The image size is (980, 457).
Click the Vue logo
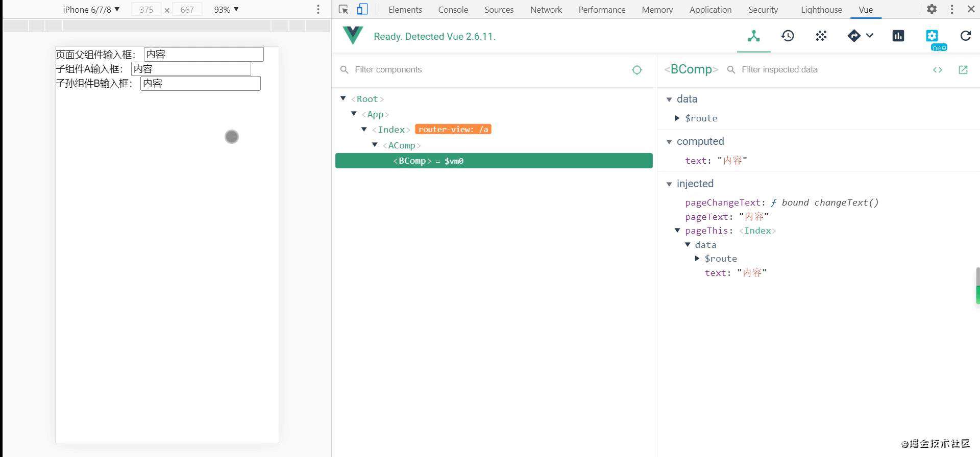(353, 36)
